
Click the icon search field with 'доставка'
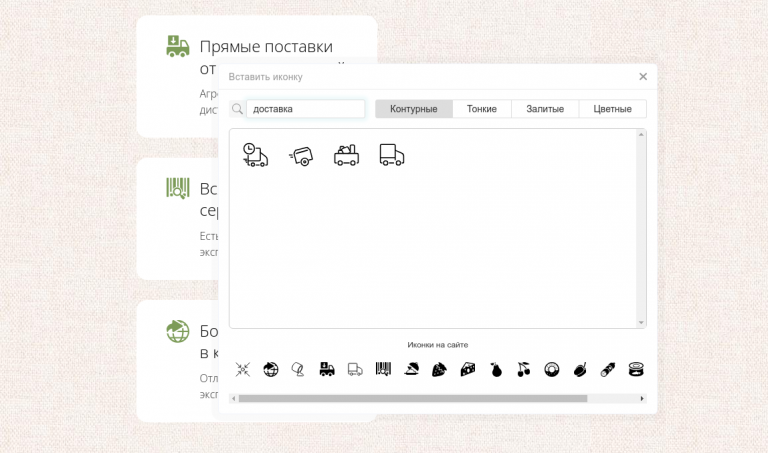point(306,109)
